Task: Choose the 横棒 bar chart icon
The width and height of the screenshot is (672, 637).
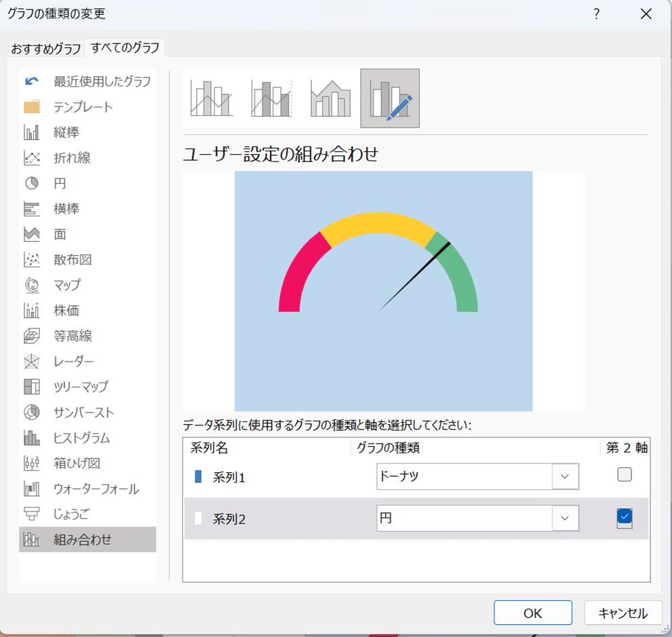Action: (32, 209)
